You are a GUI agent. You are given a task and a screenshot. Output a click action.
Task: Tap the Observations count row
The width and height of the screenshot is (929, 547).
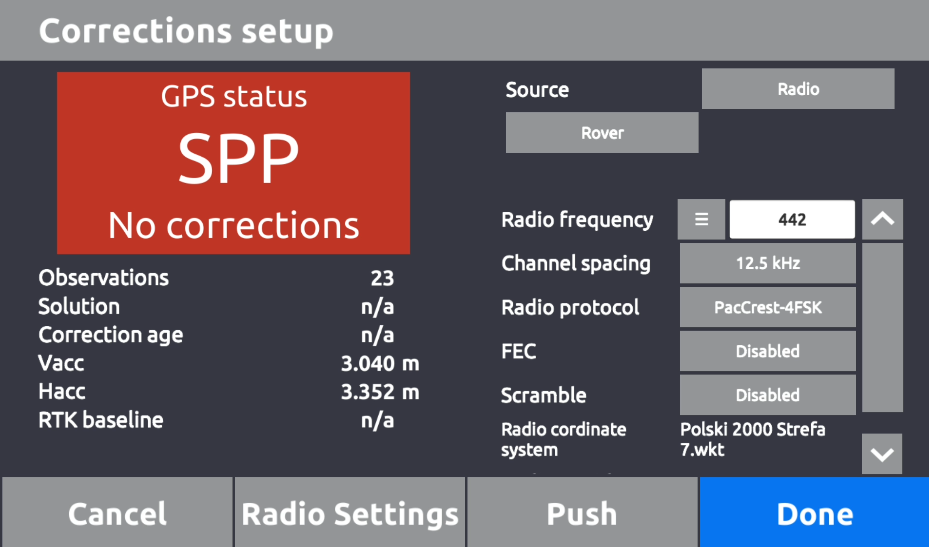tap(216, 278)
